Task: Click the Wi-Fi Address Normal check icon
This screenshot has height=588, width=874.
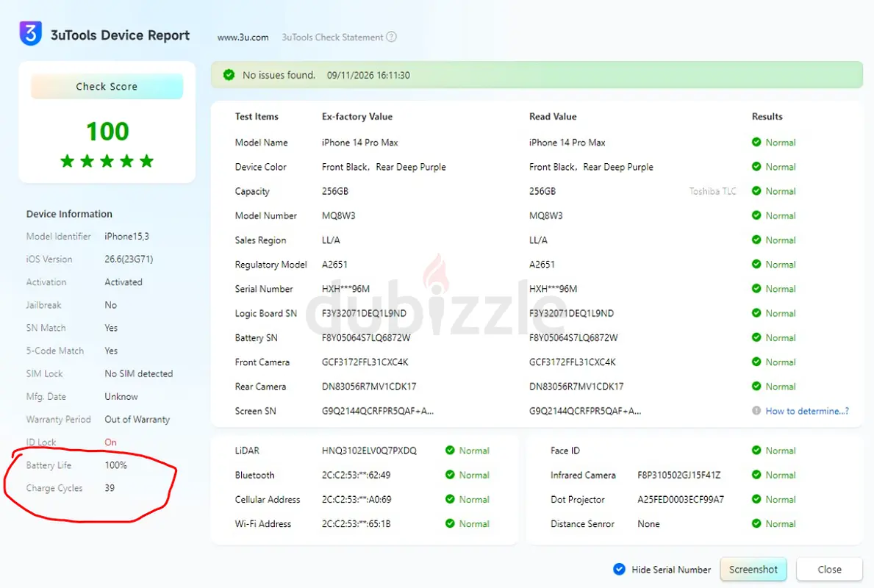Action: coord(450,523)
